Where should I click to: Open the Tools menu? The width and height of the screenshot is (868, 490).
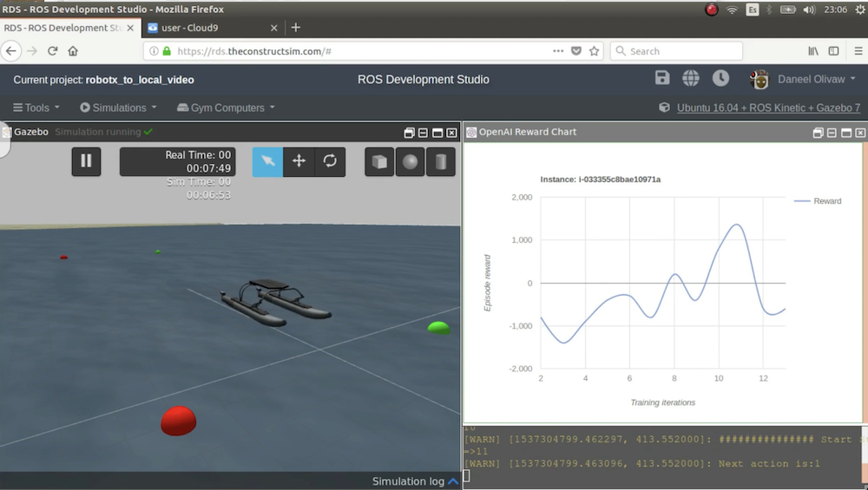36,108
